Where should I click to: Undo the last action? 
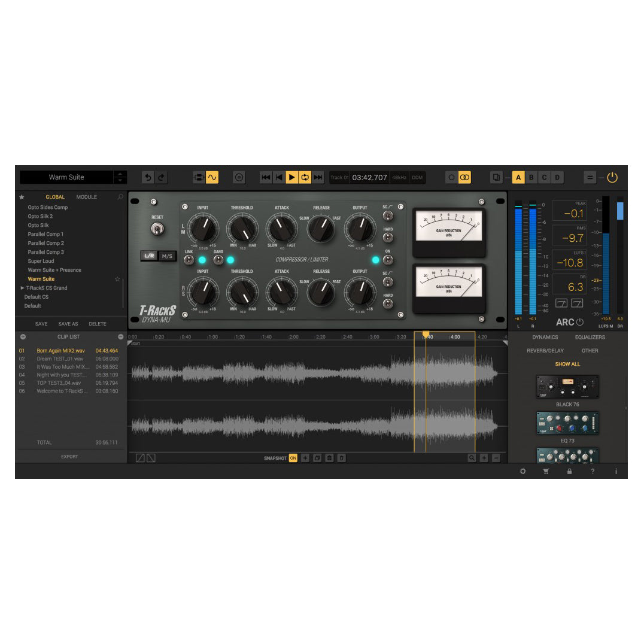pos(148,177)
